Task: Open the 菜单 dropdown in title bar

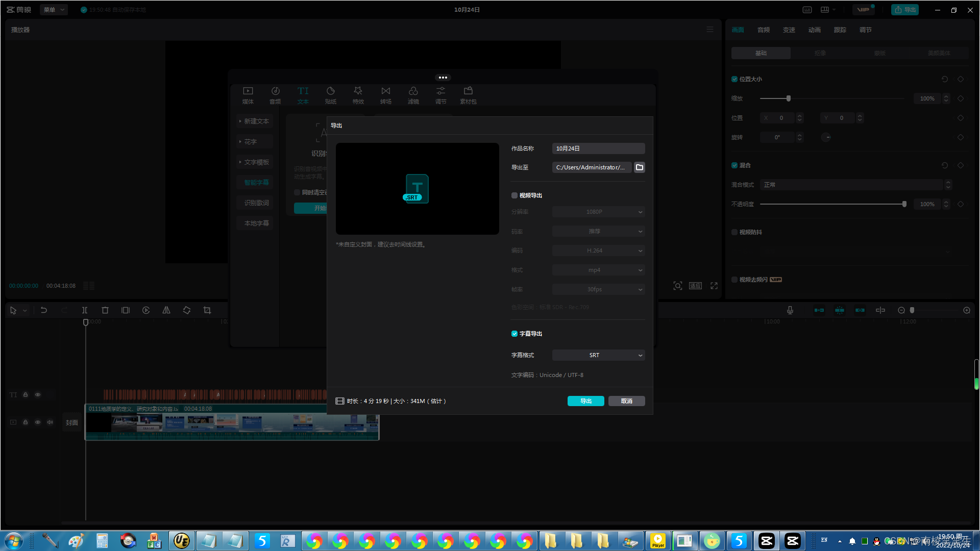Action: pyautogui.click(x=54, y=10)
